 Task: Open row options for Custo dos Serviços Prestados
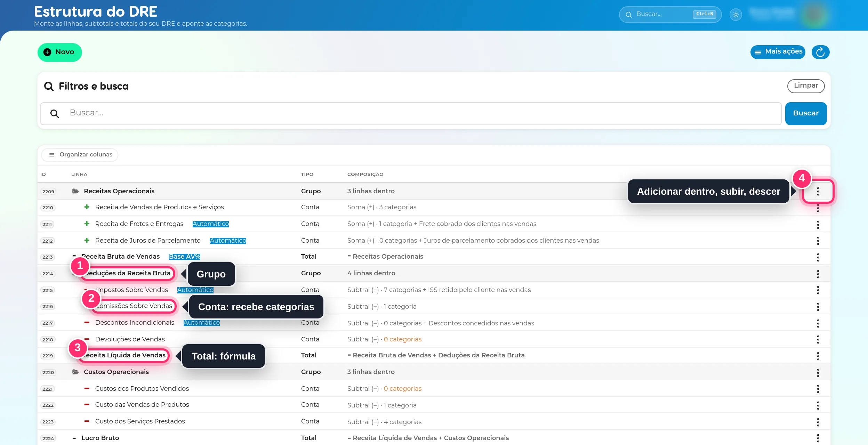tap(818, 422)
